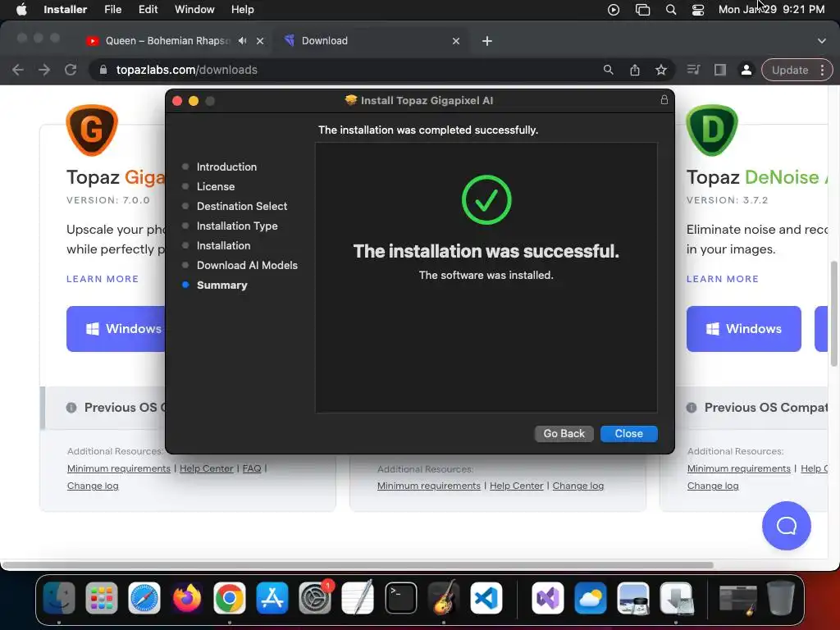Open Spotlight search in menu bar
840x630 pixels.
[x=670, y=10]
